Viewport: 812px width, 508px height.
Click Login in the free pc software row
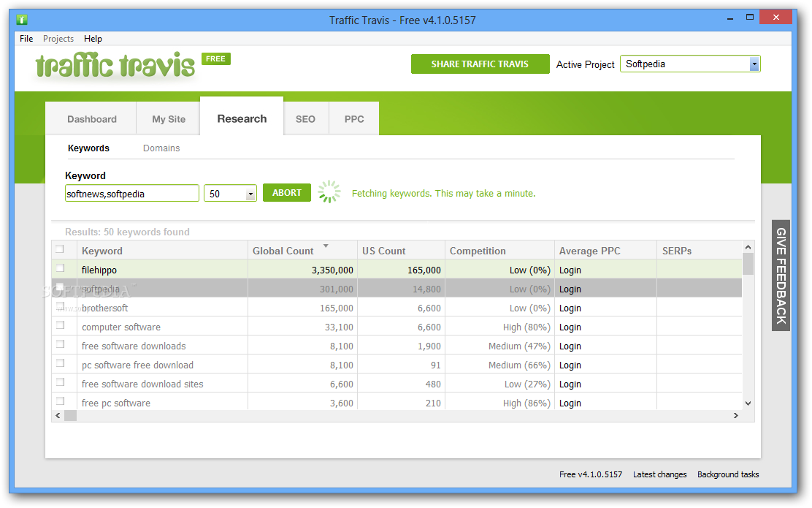[x=570, y=403]
